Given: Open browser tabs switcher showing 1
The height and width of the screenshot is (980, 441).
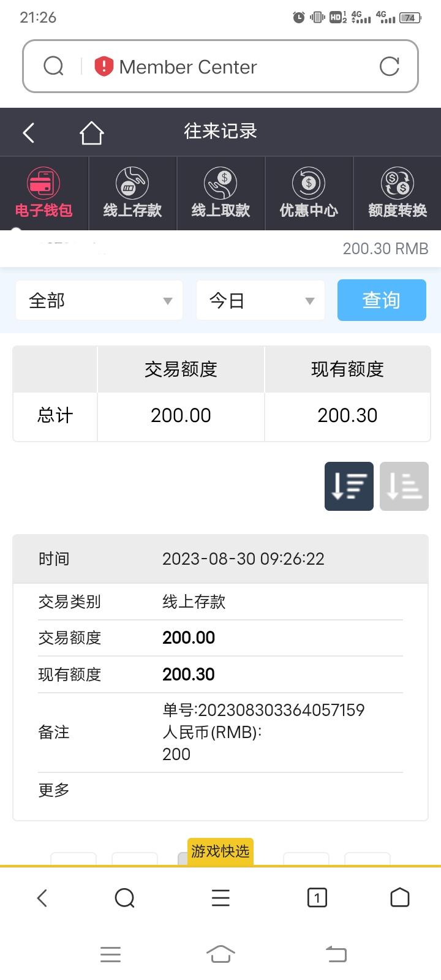Looking at the screenshot, I should (x=317, y=898).
